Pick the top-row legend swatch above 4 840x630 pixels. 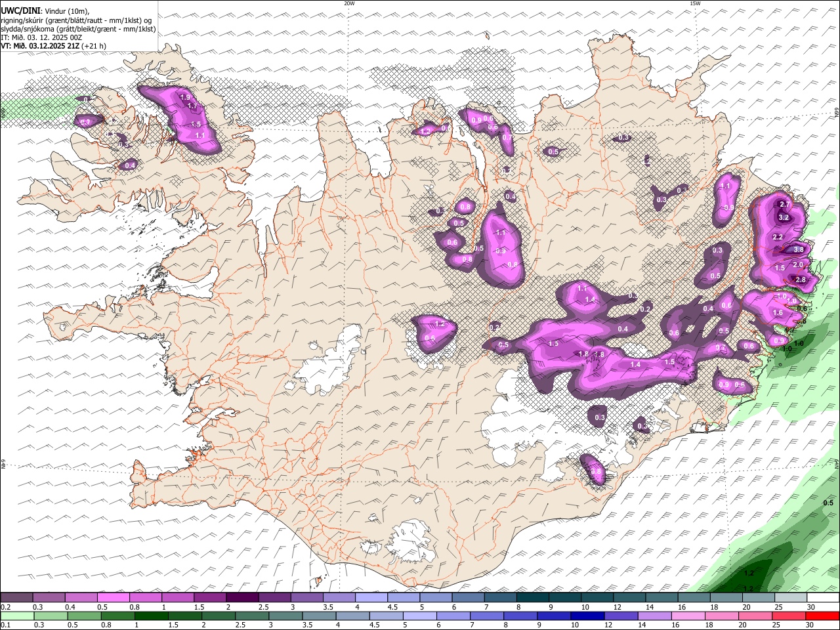(371, 598)
